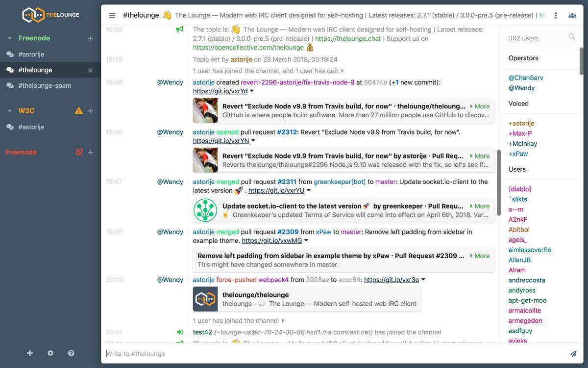
Task: Close the #thelounge channel with its X
Action: [x=90, y=70]
